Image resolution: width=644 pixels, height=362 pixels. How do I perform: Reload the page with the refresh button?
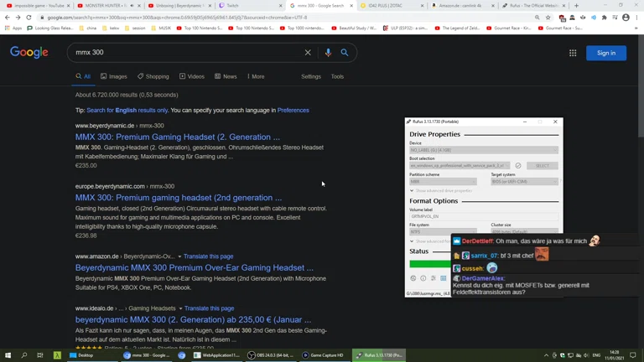tap(29, 17)
